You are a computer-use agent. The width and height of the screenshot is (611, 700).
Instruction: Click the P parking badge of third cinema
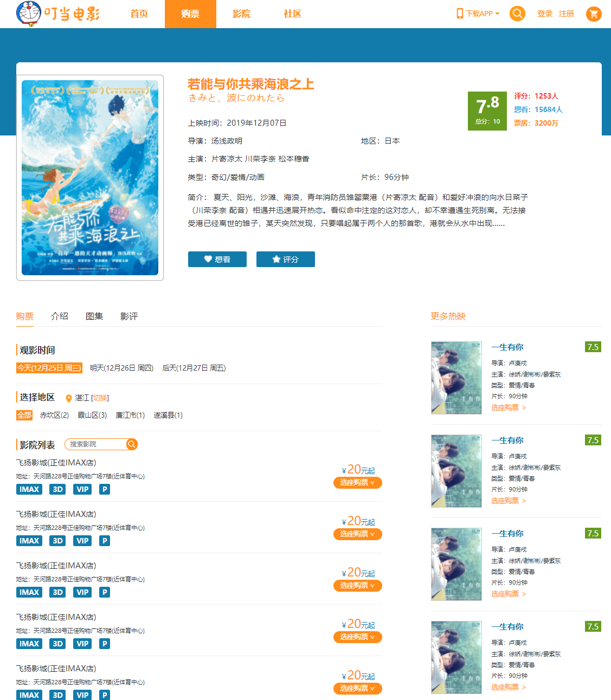point(105,592)
